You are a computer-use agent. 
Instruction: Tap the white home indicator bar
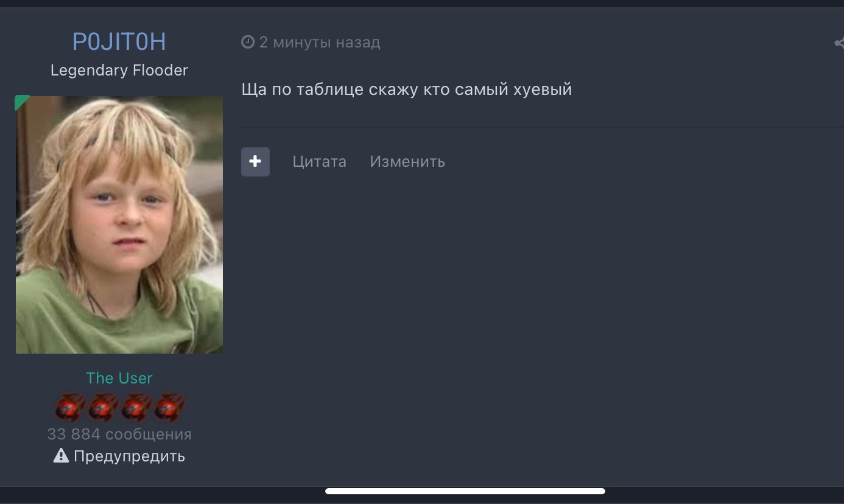465,491
